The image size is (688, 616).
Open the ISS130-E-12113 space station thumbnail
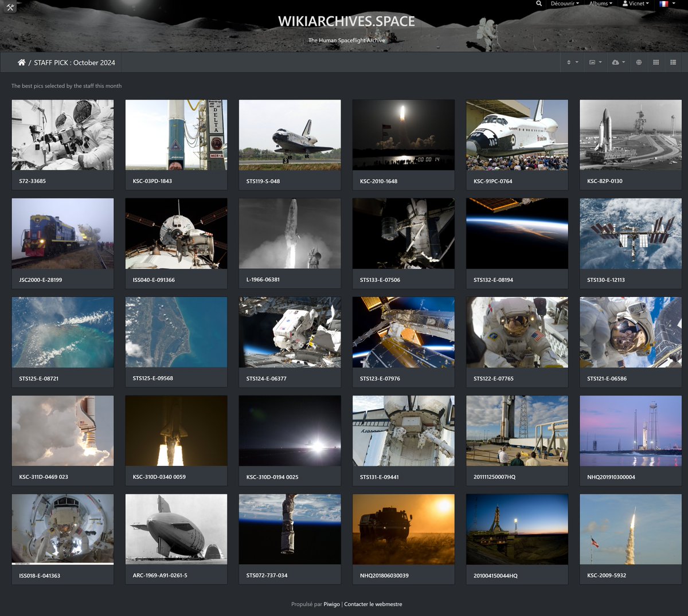click(630, 233)
